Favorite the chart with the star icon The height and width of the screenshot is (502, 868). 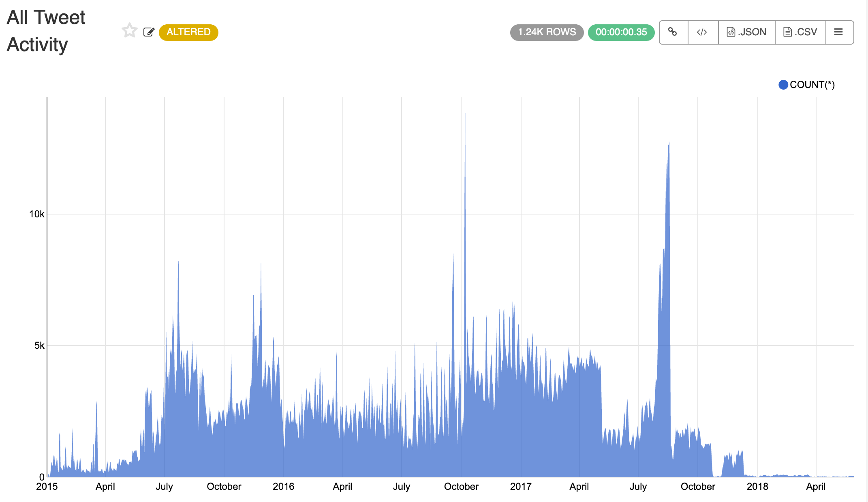point(130,31)
